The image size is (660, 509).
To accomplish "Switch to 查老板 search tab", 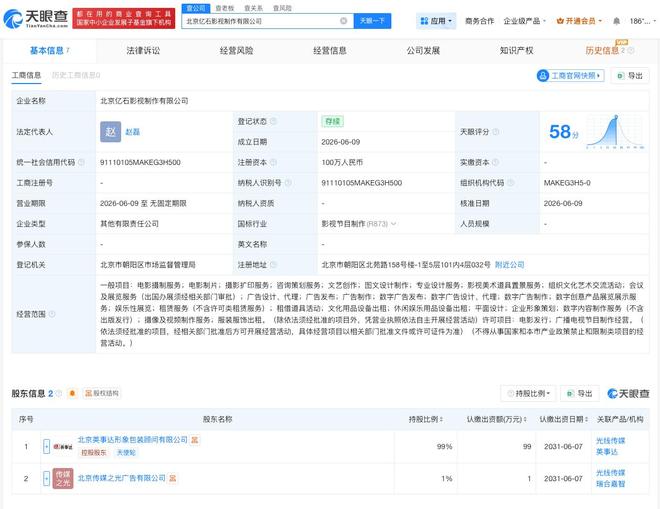I will pos(224,8).
